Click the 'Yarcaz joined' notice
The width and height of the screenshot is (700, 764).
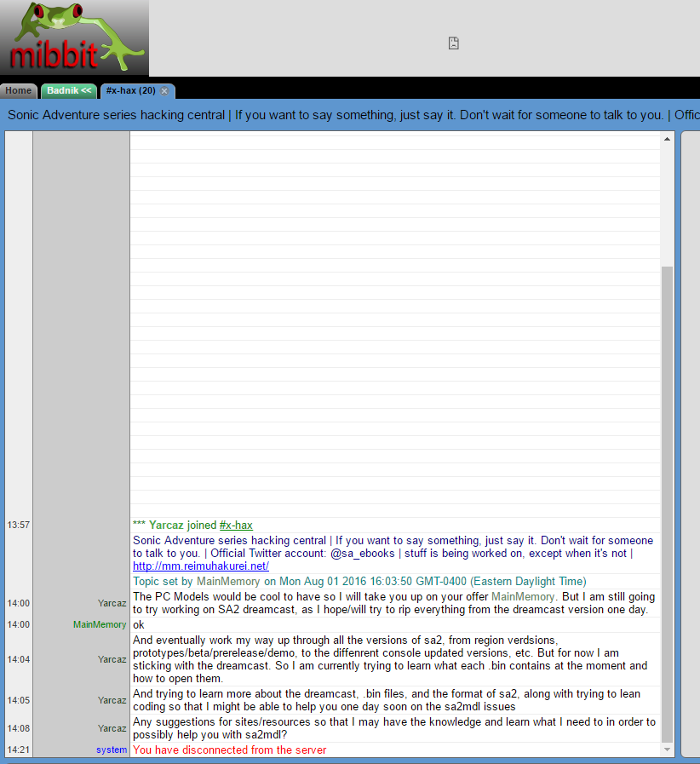[193, 526]
